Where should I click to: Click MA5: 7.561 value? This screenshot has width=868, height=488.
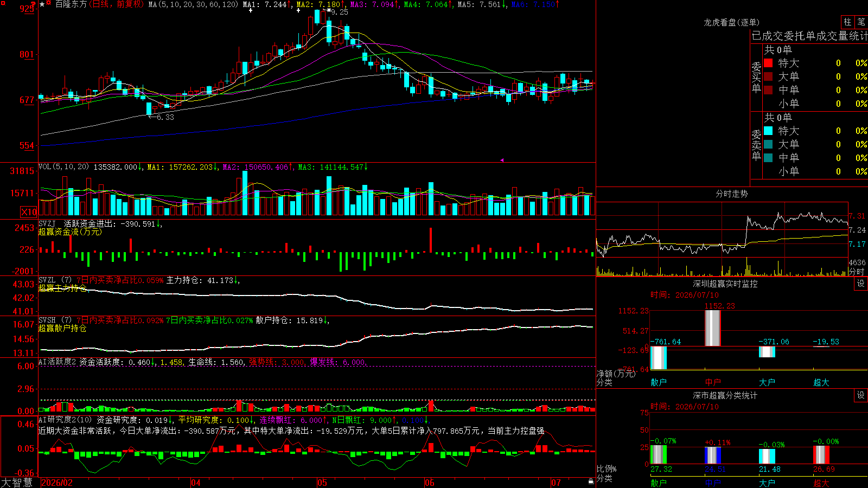point(482,4)
